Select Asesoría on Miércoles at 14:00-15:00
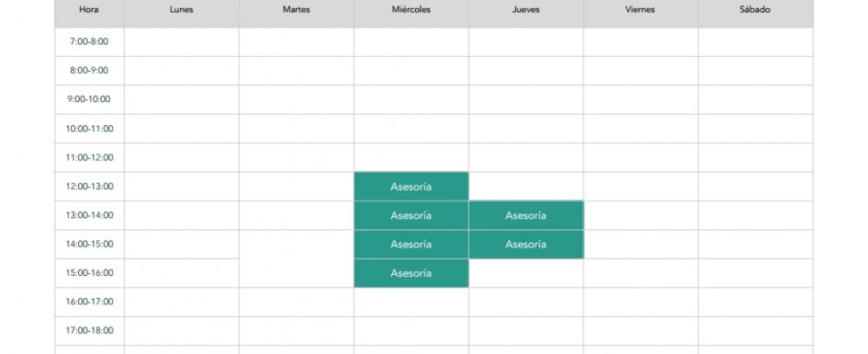868x354 pixels. [x=411, y=244]
